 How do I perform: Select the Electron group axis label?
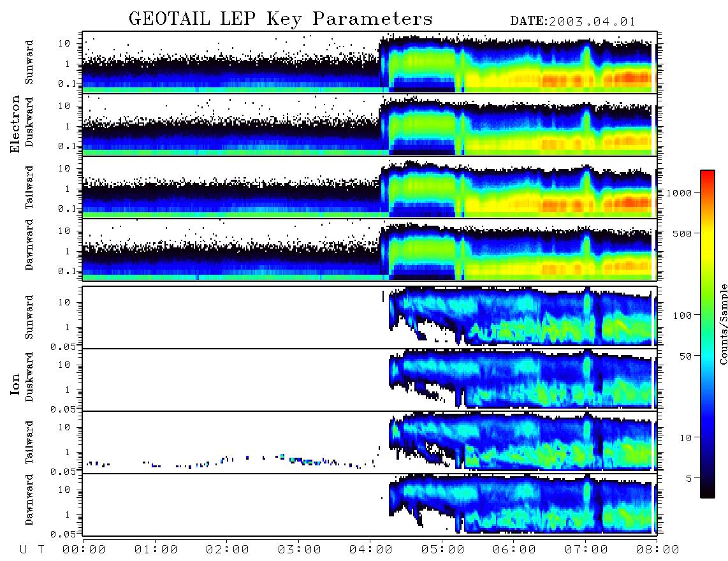click(x=15, y=124)
